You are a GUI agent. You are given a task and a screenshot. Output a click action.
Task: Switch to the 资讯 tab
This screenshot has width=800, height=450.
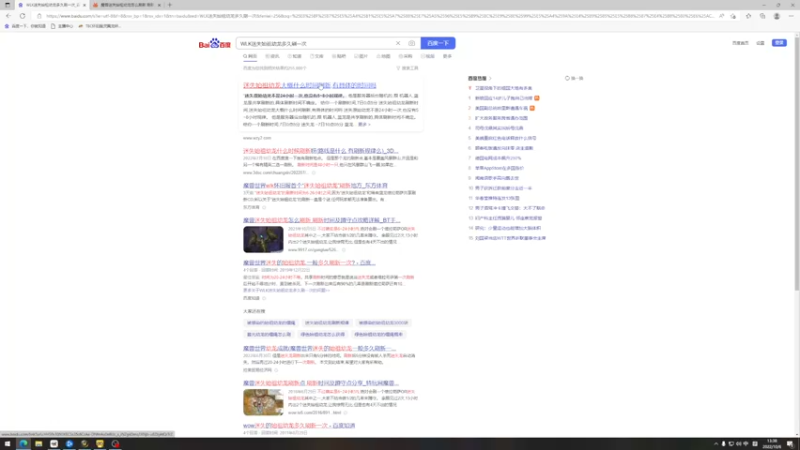point(272,56)
